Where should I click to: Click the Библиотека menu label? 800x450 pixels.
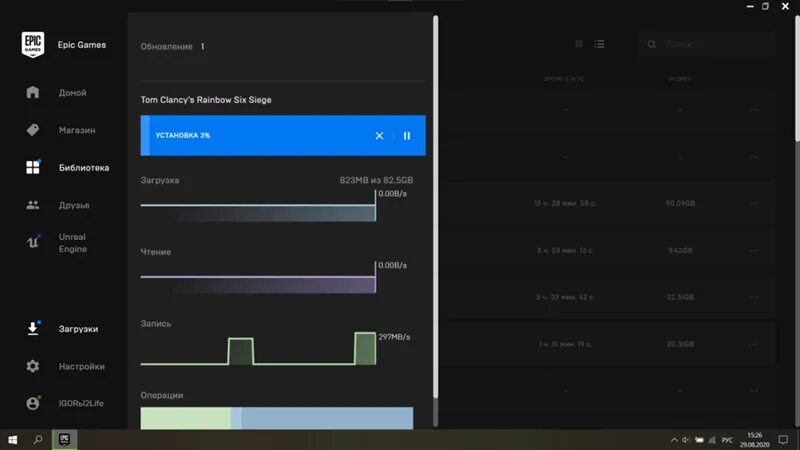pyautogui.click(x=84, y=168)
